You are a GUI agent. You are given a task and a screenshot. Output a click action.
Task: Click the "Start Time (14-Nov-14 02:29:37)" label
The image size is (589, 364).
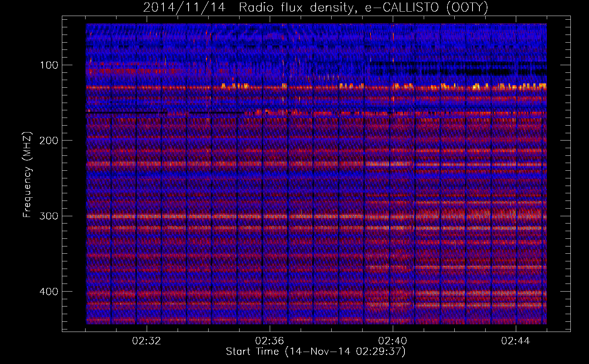tap(316, 352)
